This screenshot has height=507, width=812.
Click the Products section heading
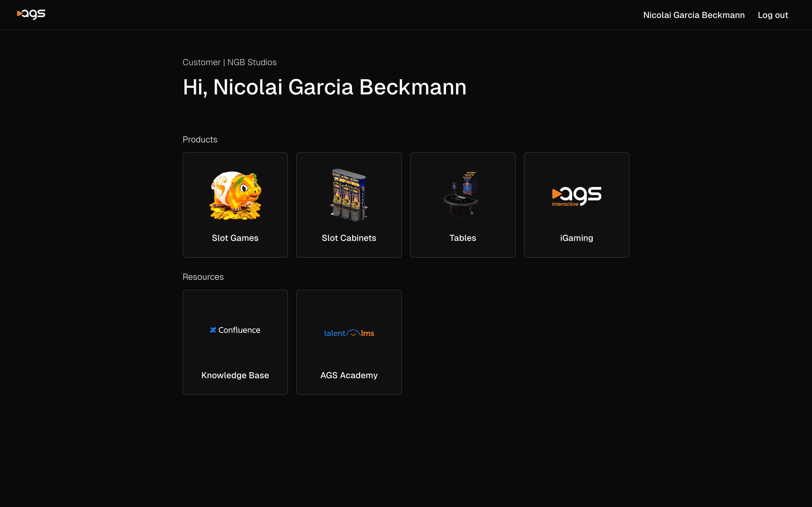coord(200,139)
